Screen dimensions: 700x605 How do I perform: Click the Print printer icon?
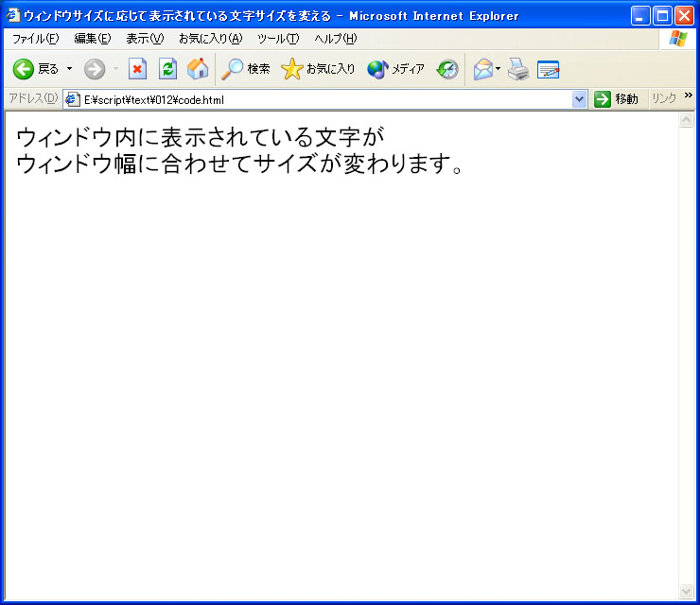tap(518, 69)
